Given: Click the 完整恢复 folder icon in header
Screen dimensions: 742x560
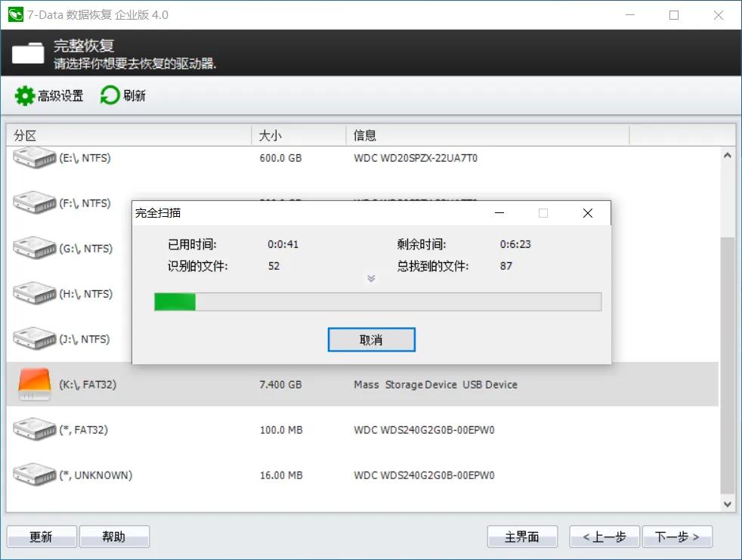Looking at the screenshot, I should coord(27,53).
